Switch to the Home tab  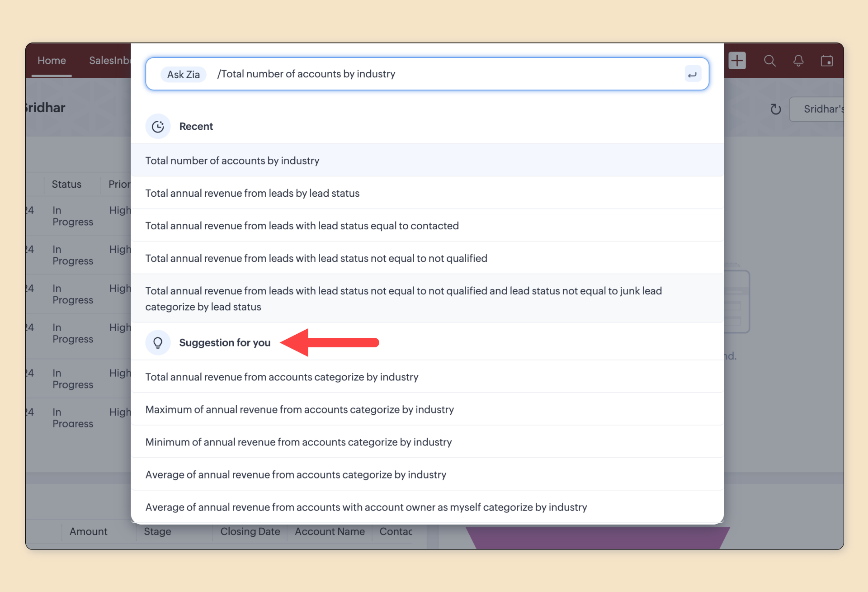pos(52,61)
